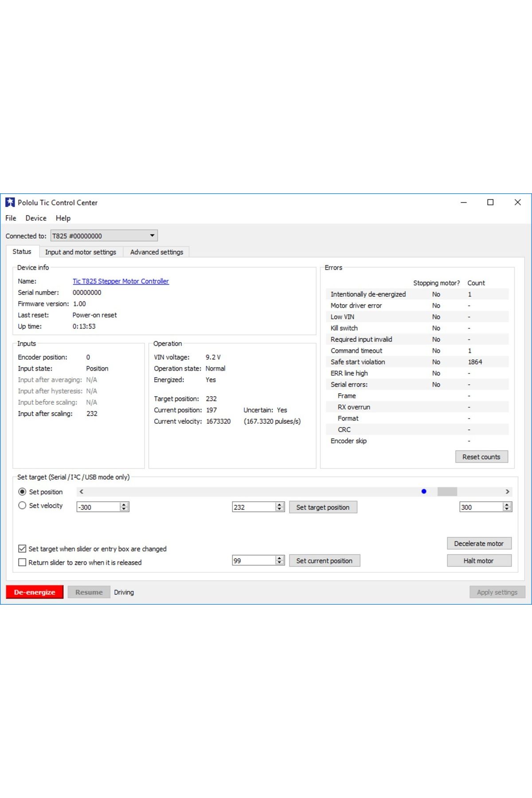Open the Tic T825 Stepper Motor Controller link
The width and height of the screenshot is (532, 798).
(x=121, y=281)
